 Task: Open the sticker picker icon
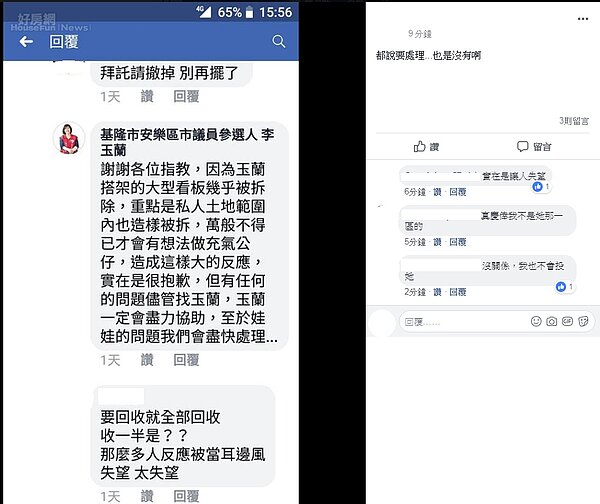[x=583, y=321]
